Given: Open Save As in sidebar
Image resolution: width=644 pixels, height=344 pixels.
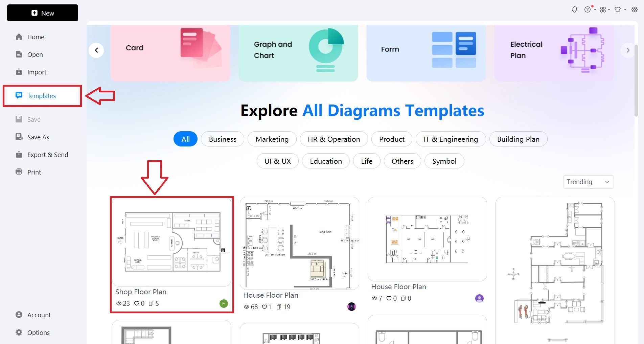Looking at the screenshot, I should [42, 137].
